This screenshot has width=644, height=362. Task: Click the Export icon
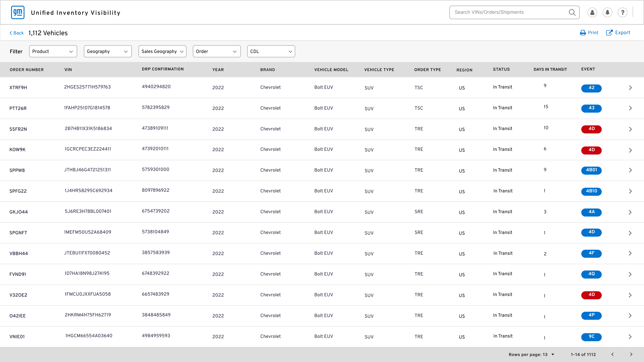click(609, 33)
